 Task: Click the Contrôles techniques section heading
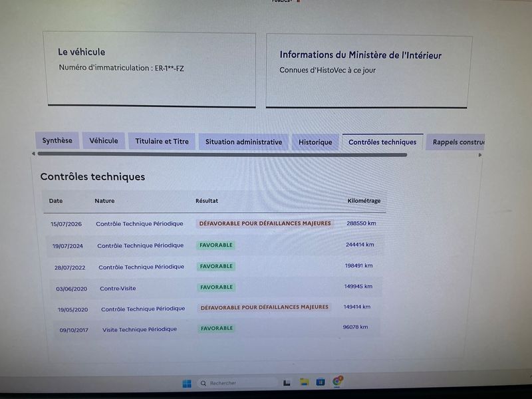(x=92, y=177)
